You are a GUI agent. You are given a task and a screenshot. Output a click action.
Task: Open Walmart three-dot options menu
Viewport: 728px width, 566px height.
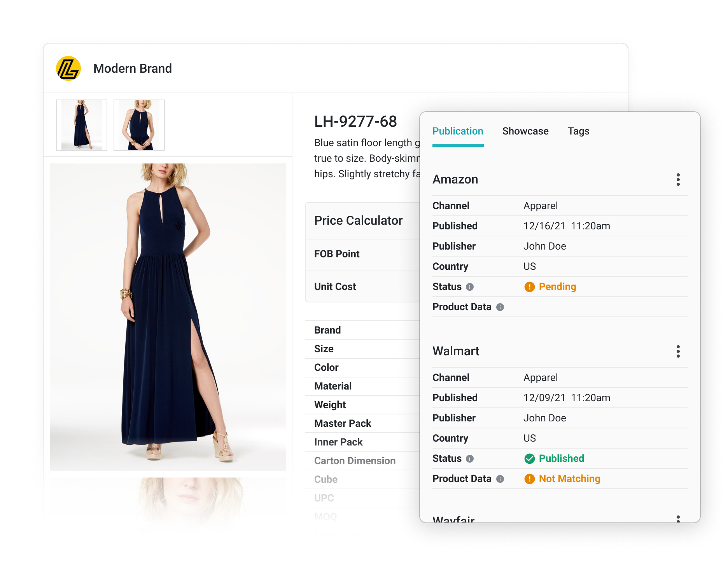(x=678, y=351)
